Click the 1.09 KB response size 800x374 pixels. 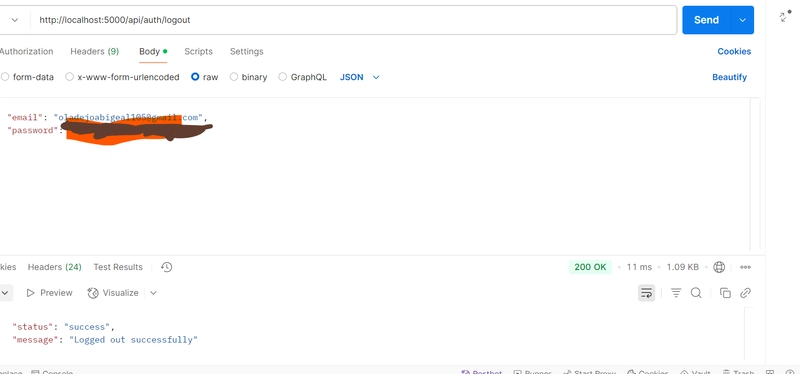click(x=683, y=267)
